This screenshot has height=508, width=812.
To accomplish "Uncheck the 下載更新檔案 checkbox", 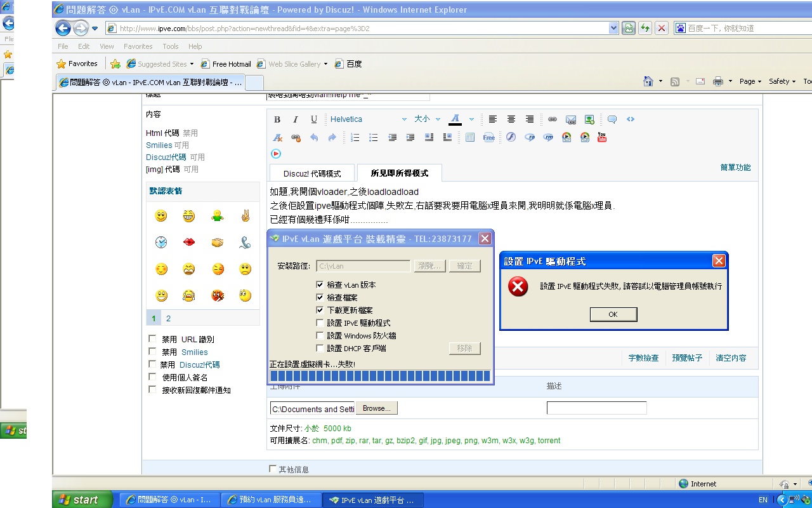I will click(320, 311).
